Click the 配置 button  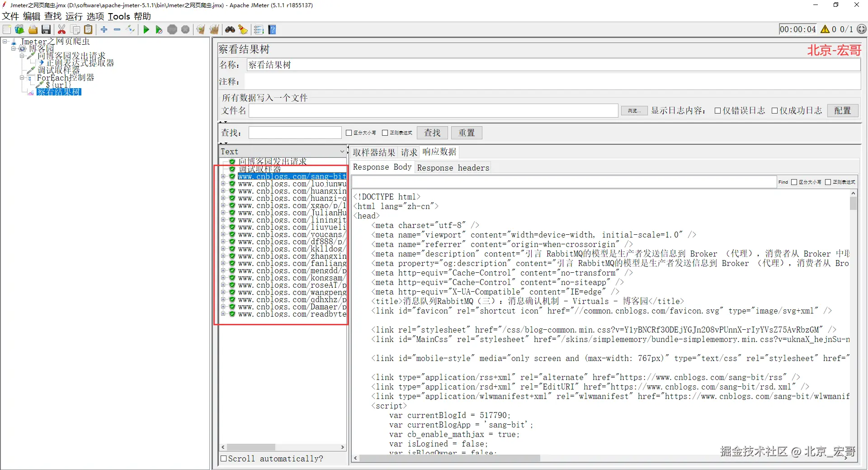(842, 111)
